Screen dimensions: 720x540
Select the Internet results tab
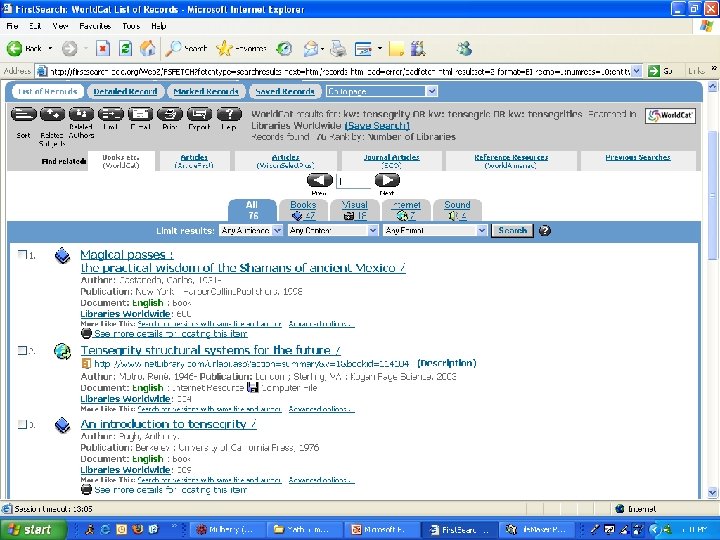pyautogui.click(x=406, y=210)
